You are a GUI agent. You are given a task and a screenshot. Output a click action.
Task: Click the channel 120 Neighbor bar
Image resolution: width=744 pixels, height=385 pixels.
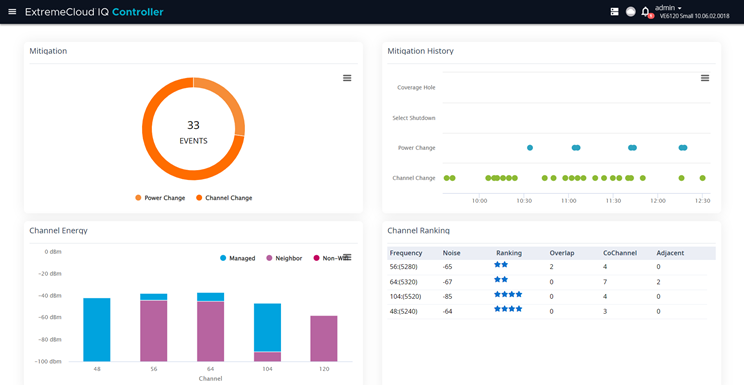324,338
